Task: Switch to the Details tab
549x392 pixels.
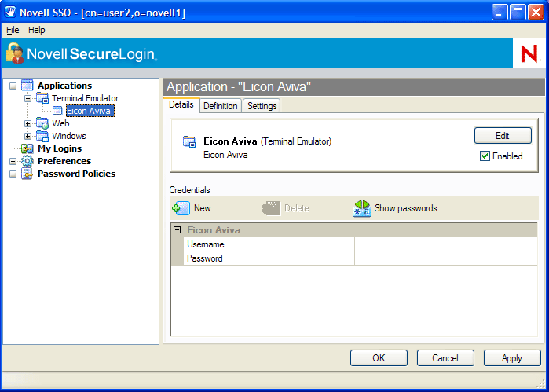Action: point(181,104)
